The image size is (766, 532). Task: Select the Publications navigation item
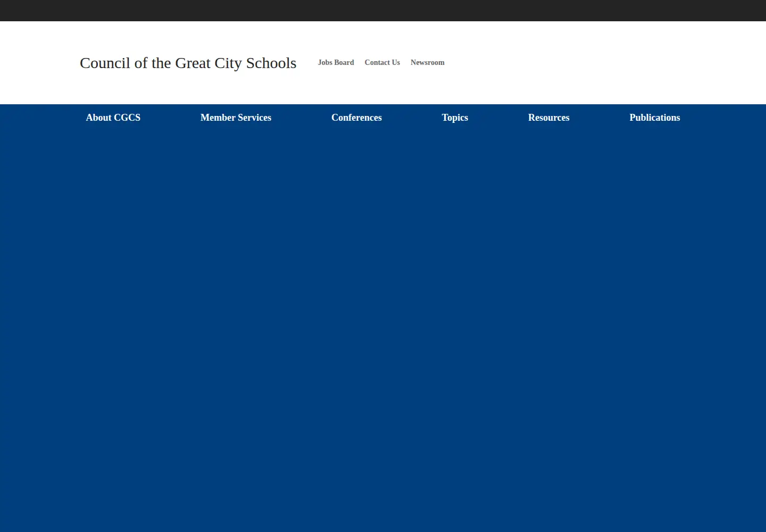654,118
